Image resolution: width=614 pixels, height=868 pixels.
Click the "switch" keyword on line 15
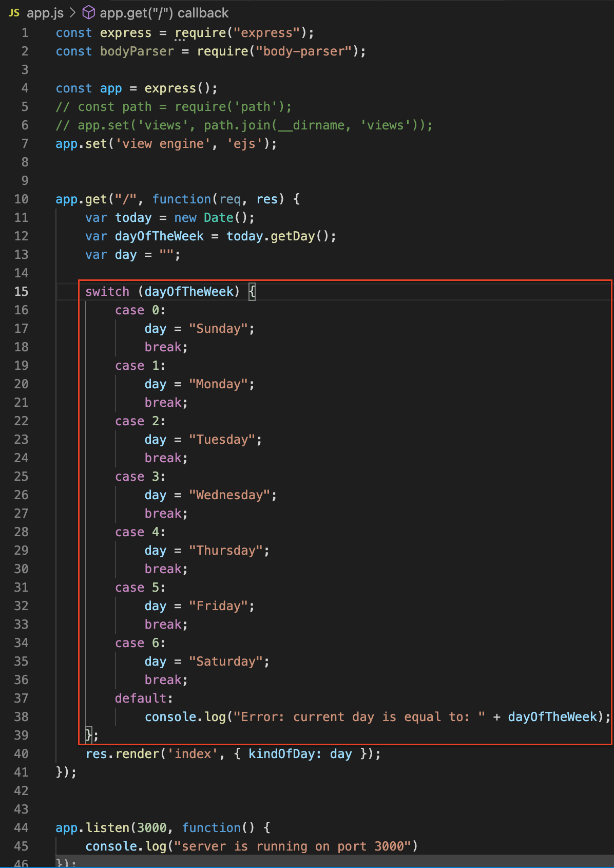coord(107,292)
